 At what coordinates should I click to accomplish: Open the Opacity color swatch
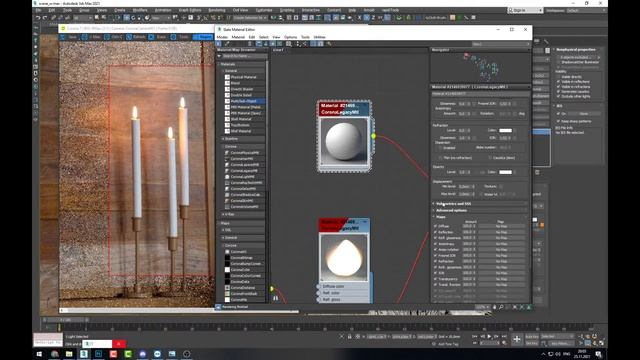505,172
